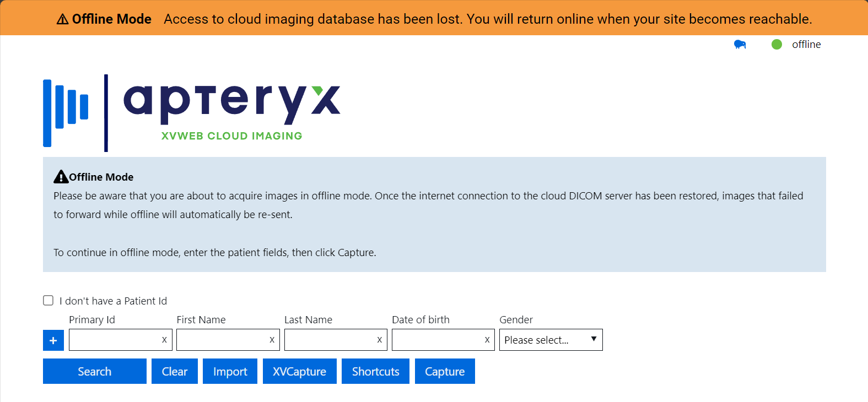
Task: Click the "Access to cloud imaging database" banner message
Action: [488, 19]
